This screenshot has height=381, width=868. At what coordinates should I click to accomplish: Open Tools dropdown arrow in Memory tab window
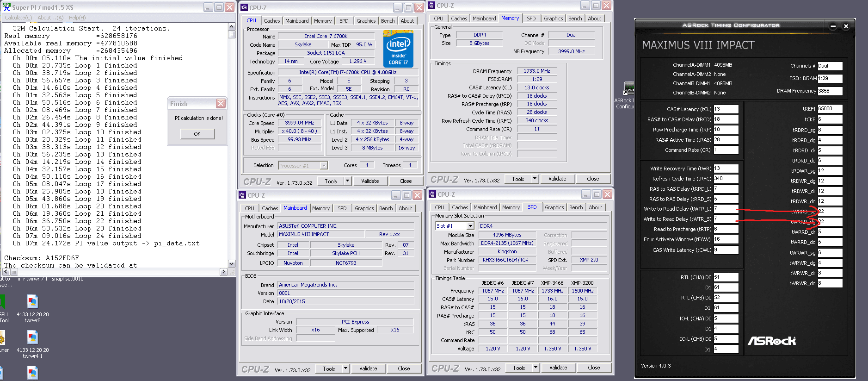coord(535,179)
